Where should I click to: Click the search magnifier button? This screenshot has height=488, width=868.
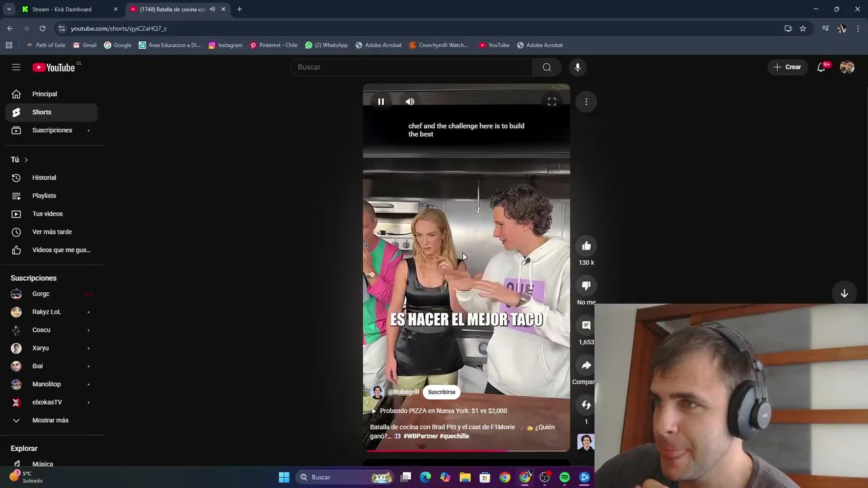pyautogui.click(x=547, y=67)
